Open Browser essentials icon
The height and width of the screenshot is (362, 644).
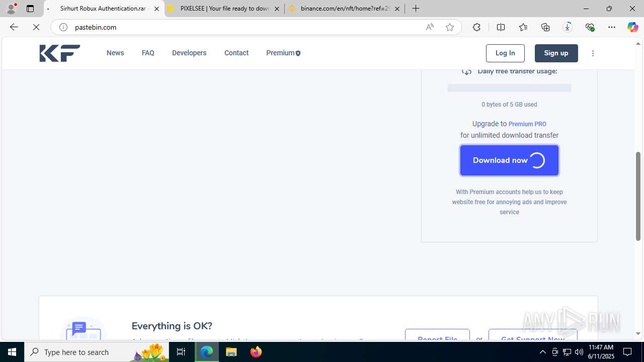[590, 27]
